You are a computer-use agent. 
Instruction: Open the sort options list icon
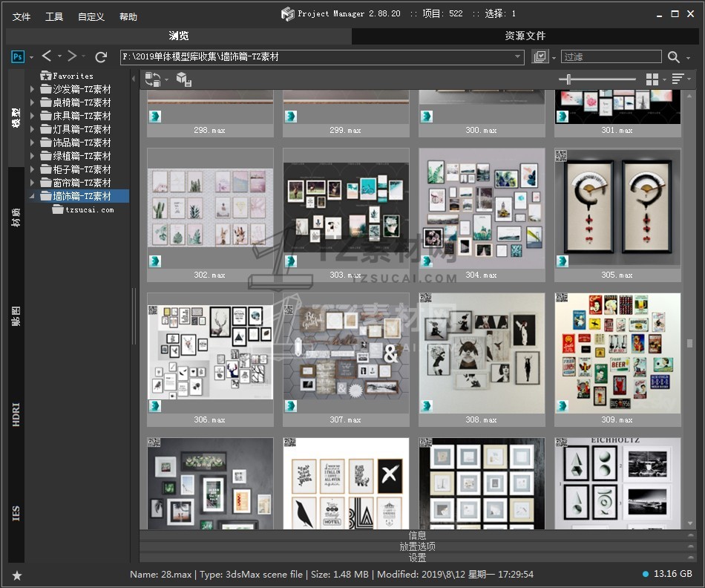678,79
